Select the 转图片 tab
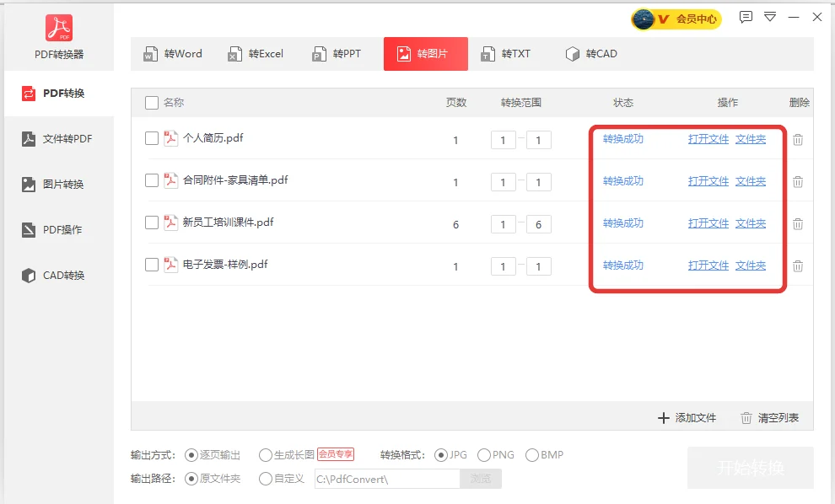 (425, 54)
